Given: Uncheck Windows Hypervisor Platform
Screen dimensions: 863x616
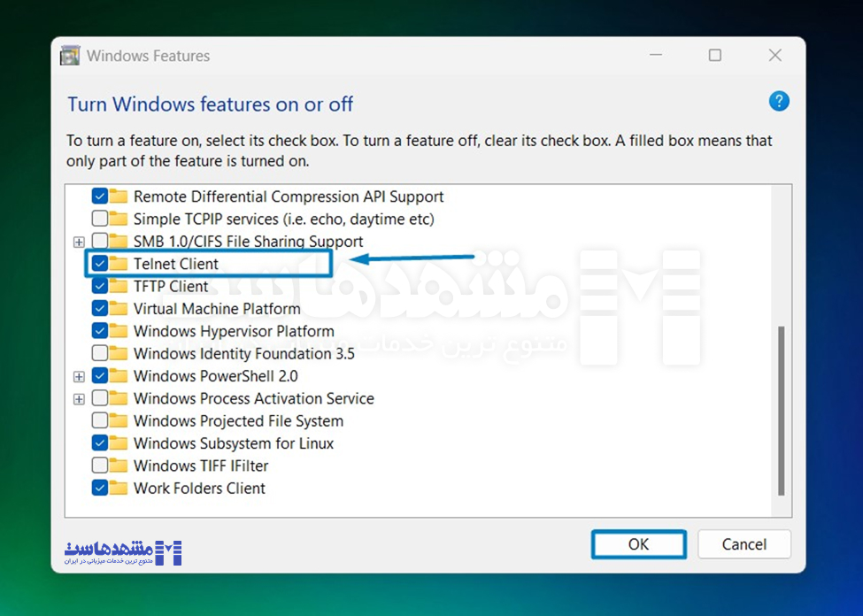Looking at the screenshot, I should pos(100,331).
